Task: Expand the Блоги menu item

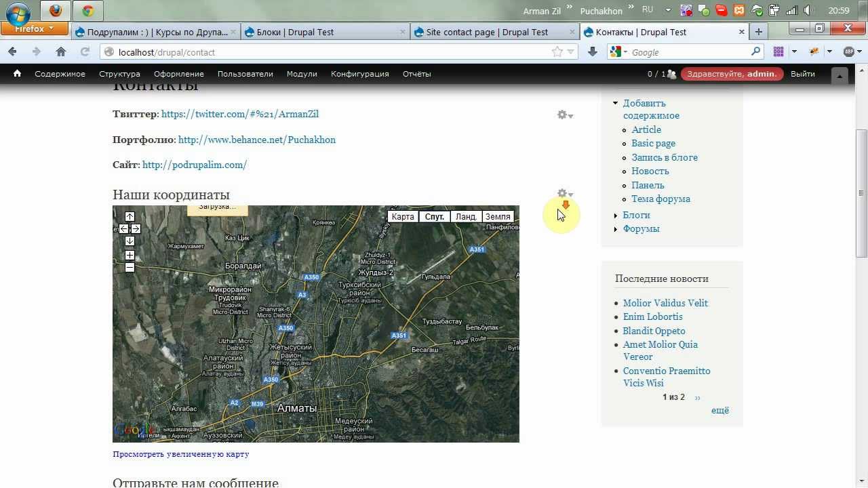Action: [x=615, y=216]
